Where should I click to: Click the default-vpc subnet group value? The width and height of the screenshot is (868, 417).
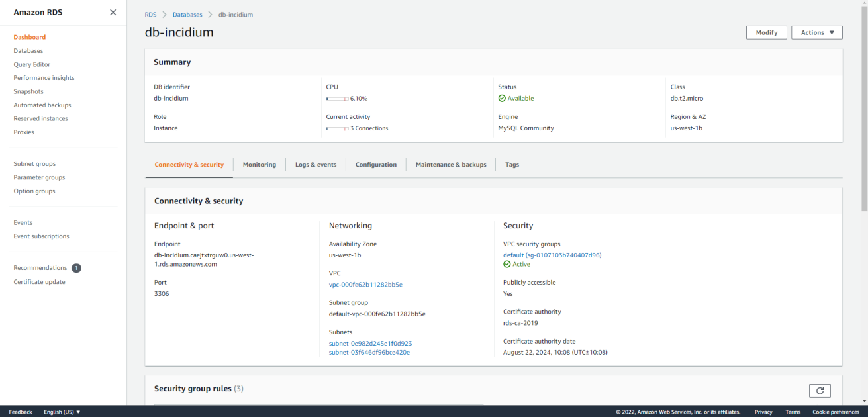pos(377,314)
